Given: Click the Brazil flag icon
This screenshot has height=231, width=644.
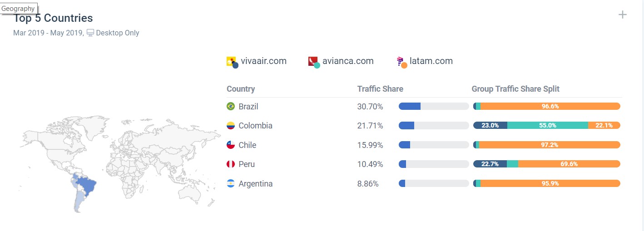Looking at the screenshot, I should click(x=231, y=106).
